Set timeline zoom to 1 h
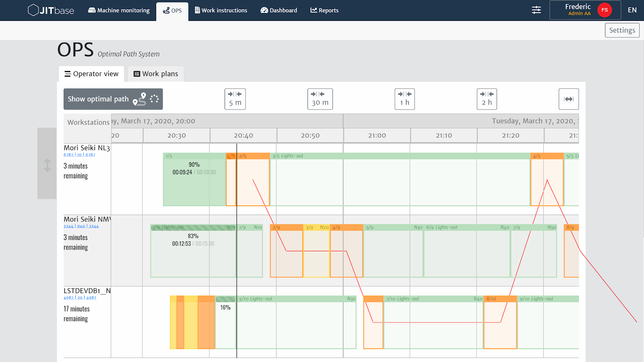 click(x=405, y=99)
